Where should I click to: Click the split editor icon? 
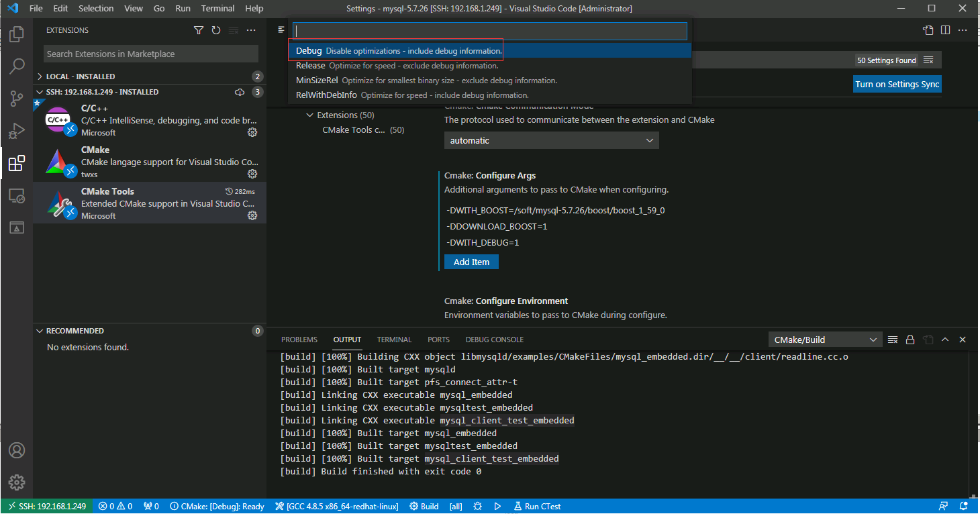tap(945, 30)
